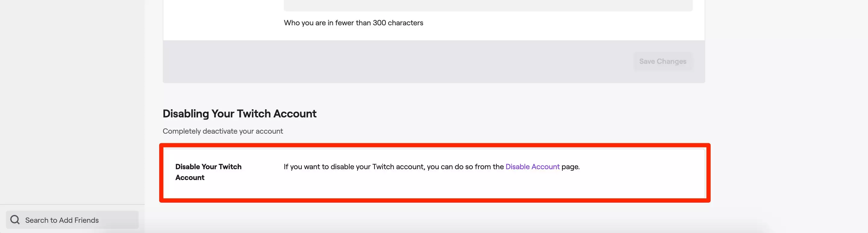Screen dimensions: 868x233
Task: Select the highlighted red-bordered account section
Action: pos(435,172)
